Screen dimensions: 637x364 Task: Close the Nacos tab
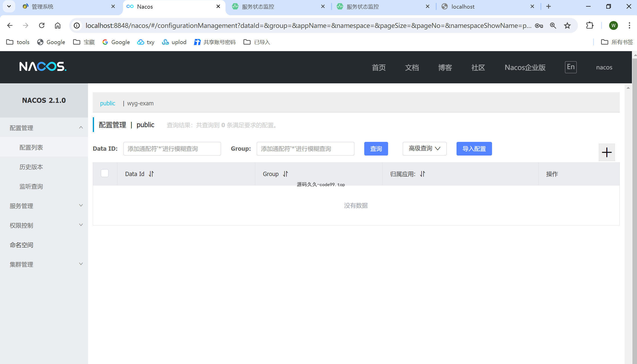[218, 7]
